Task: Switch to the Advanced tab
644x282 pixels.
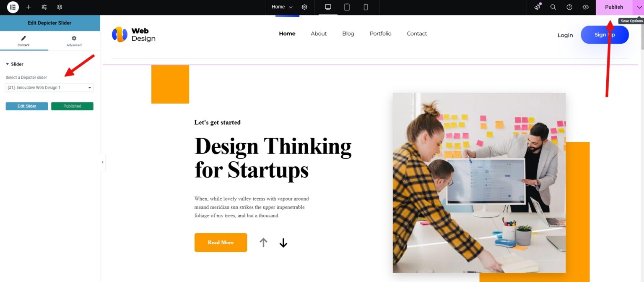Action: [74, 41]
